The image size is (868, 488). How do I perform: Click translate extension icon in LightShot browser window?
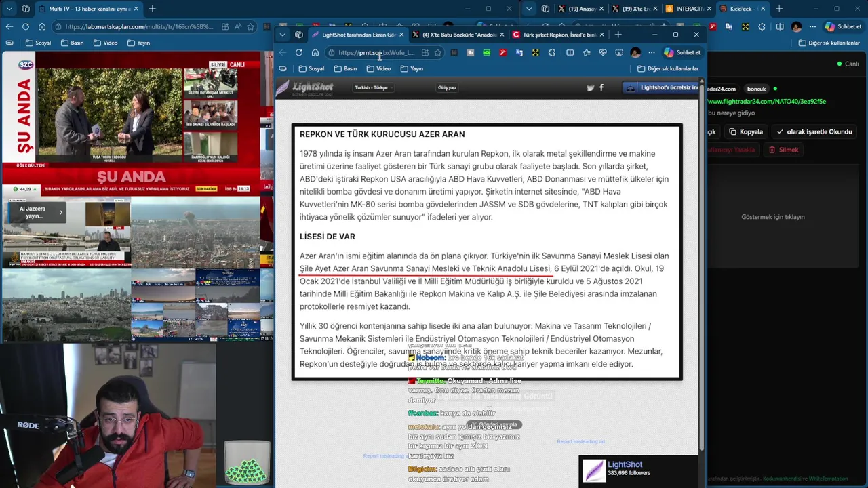(519, 52)
